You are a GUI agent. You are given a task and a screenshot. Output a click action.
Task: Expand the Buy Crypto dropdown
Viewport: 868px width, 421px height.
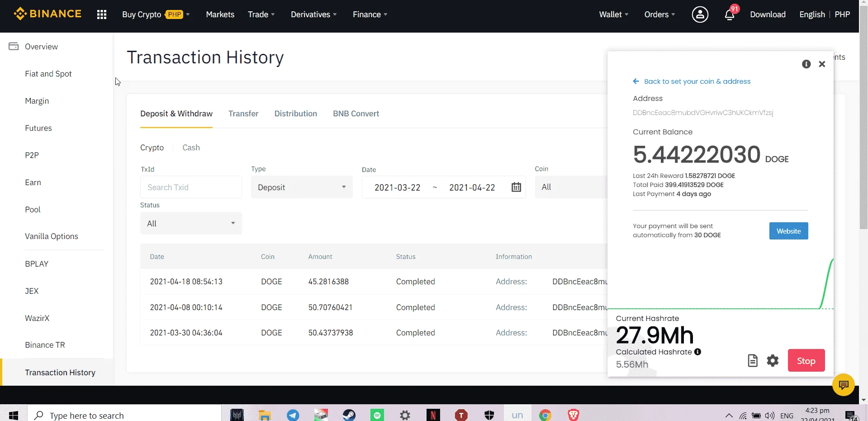[156, 14]
